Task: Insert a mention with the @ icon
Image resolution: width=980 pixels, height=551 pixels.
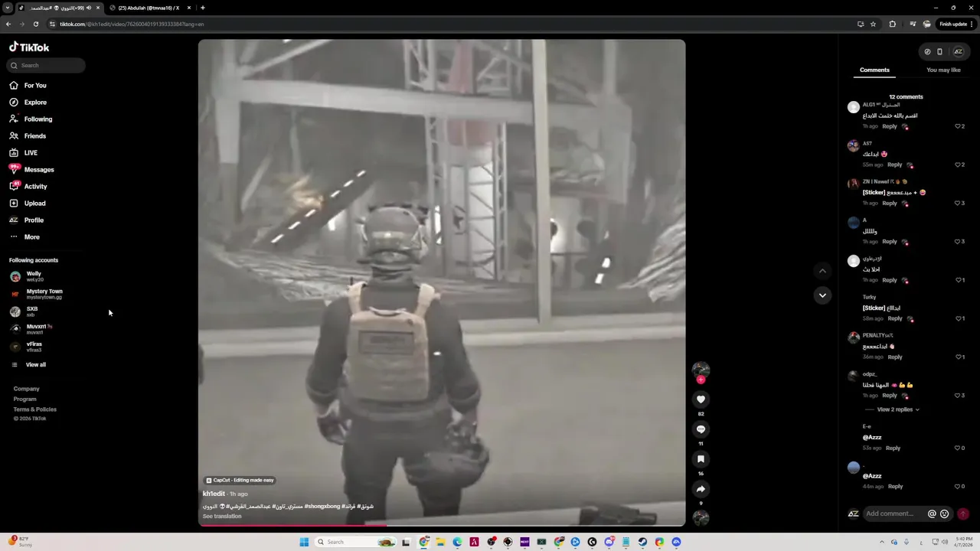Action: click(x=932, y=514)
